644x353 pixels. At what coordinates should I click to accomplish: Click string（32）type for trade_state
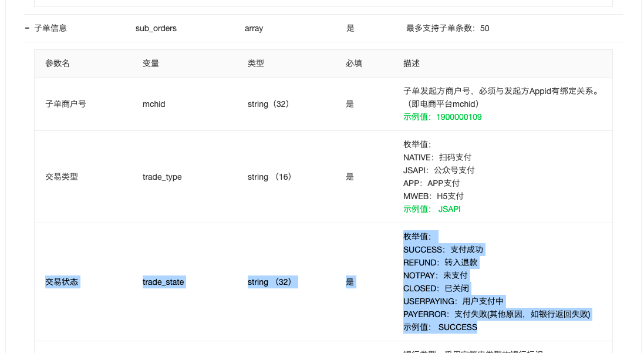270,282
